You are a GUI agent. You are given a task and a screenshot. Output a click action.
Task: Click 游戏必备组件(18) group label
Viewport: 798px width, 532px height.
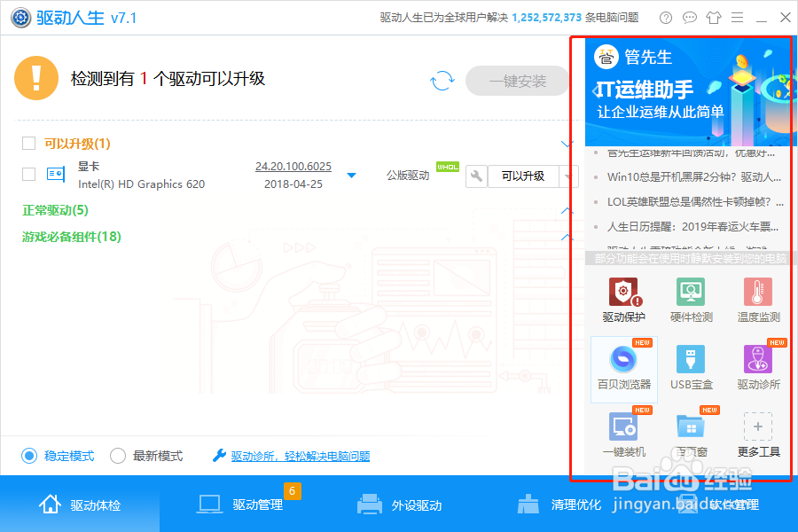click(x=71, y=237)
